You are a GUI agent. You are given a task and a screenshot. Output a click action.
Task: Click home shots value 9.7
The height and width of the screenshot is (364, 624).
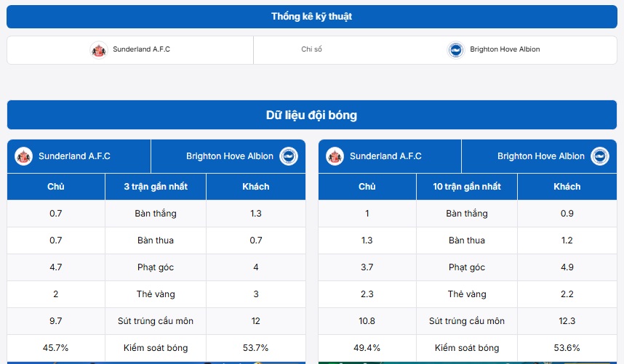[x=56, y=321]
